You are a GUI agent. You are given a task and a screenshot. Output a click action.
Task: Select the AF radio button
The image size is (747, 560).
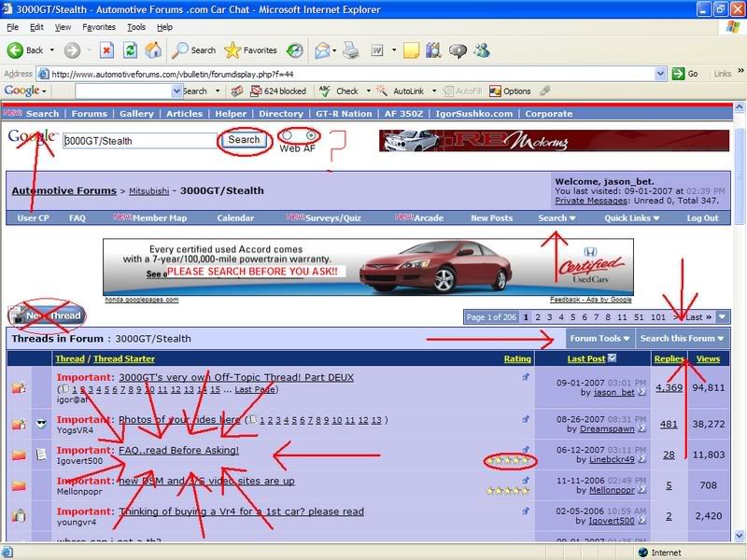(x=311, y=135)
